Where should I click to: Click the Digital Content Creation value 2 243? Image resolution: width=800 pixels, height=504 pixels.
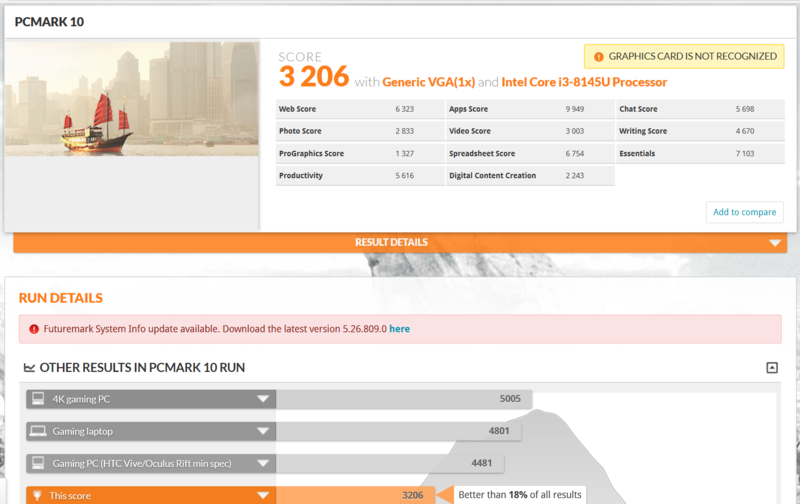[574, 175]
